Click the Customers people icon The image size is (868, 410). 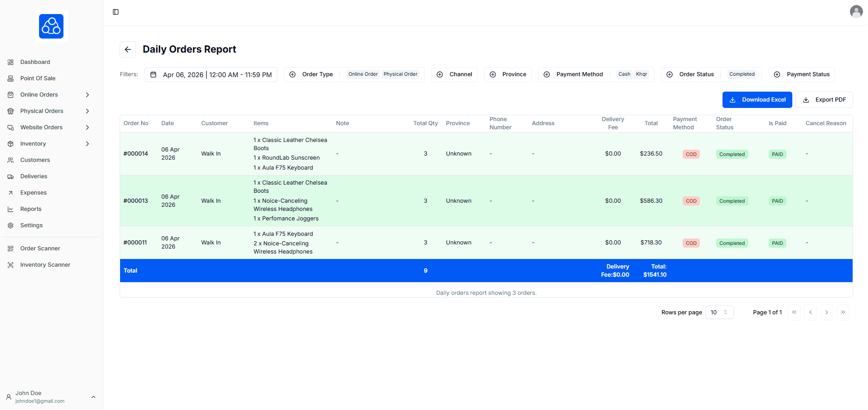(10, 160)
